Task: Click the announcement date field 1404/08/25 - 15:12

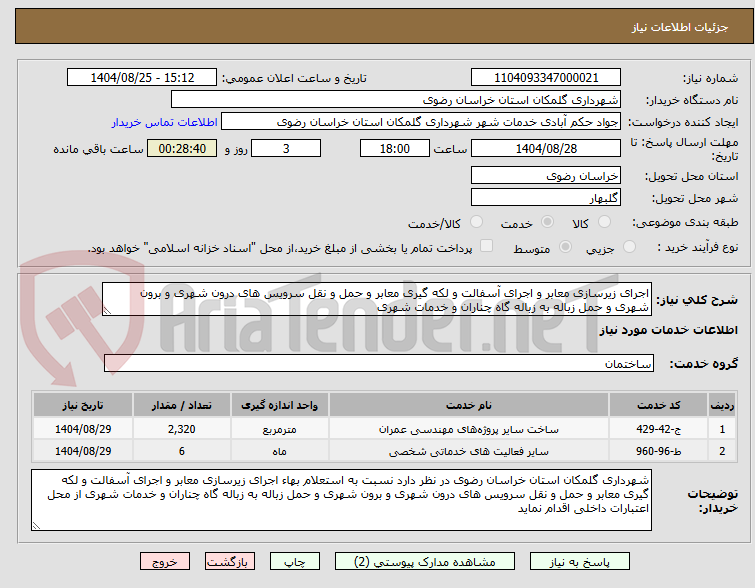Action: (142, 78)
